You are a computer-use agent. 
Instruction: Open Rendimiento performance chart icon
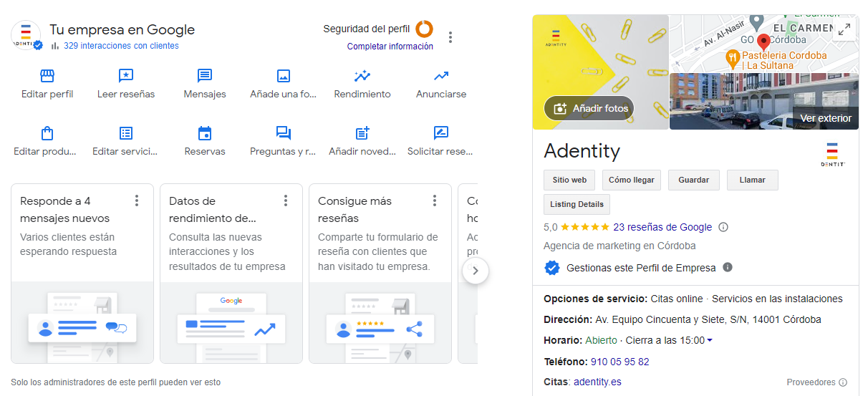point(362,76)
